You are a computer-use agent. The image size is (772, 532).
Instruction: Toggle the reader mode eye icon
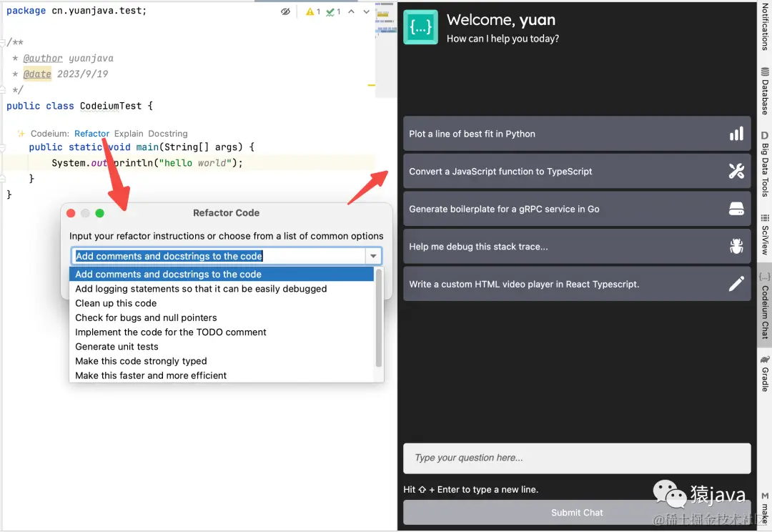[285, 11]
